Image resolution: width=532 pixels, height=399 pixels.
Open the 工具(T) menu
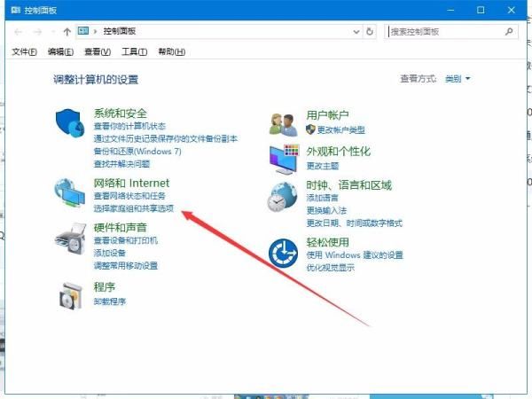click(x=135, y=51)
